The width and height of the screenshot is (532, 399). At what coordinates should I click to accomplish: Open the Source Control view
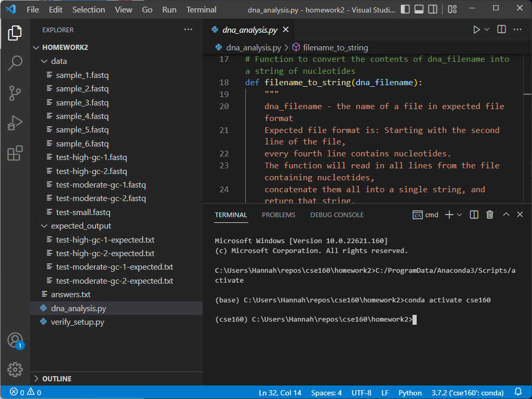[x=15, y=94]
